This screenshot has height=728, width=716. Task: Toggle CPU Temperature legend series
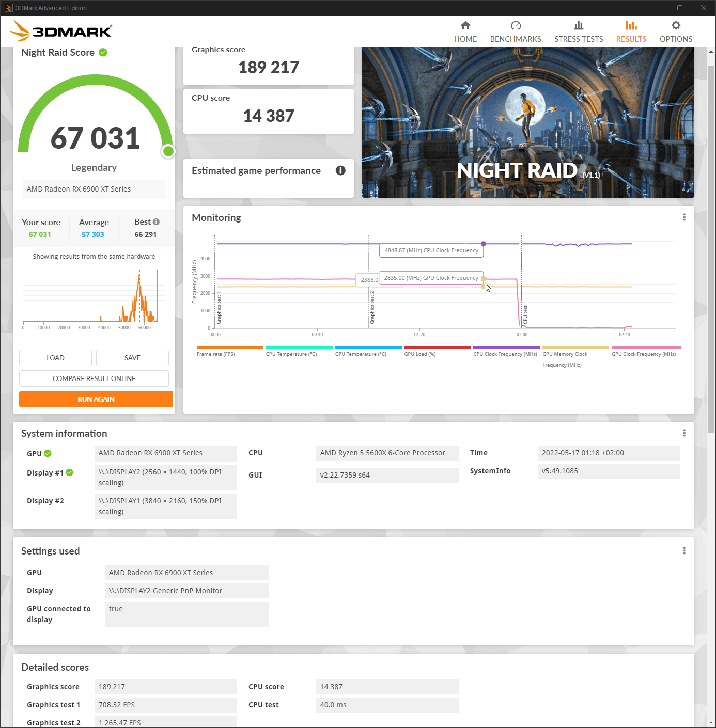[299, 351]
